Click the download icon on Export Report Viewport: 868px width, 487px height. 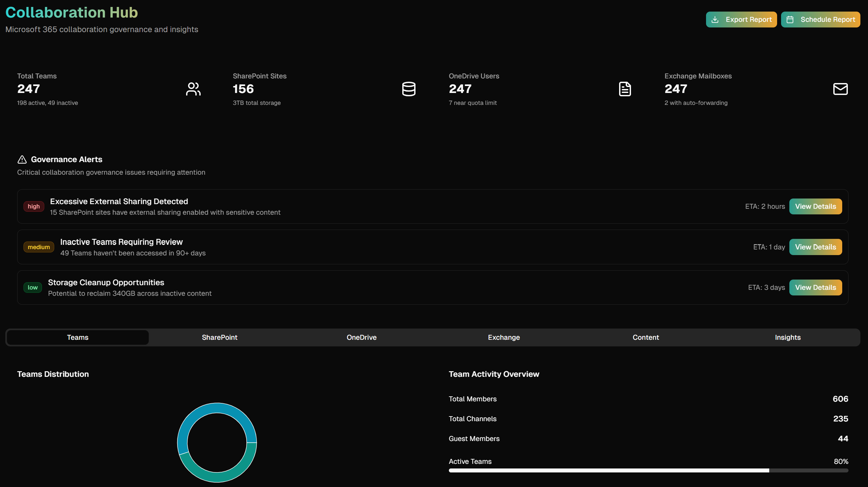pyautogui.click(x=715, y=19)
